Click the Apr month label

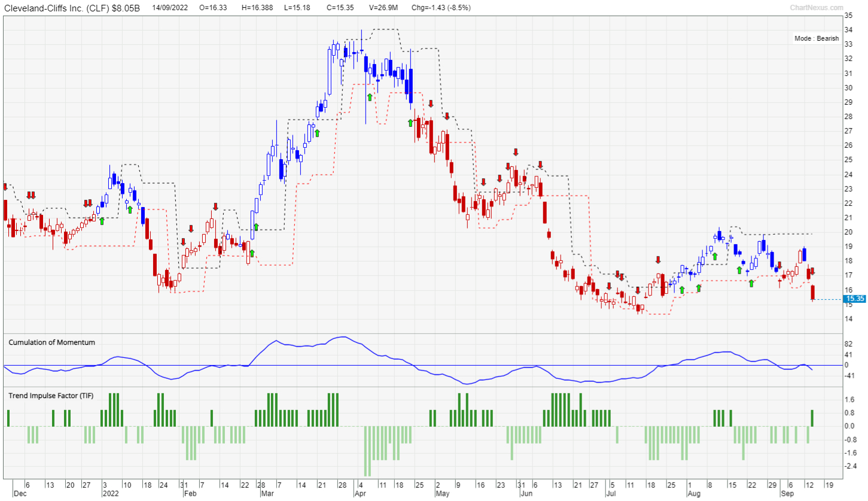coord(360,494)
